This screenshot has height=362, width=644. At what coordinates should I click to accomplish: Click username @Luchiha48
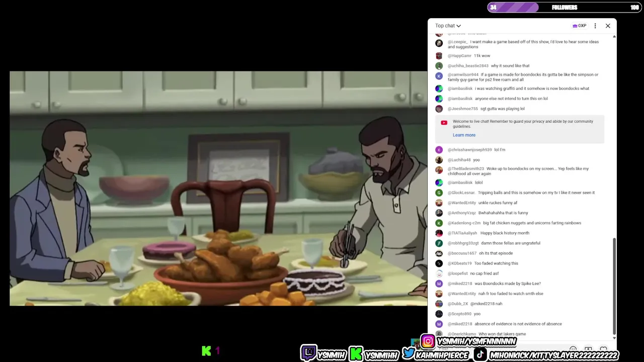(459, 160)
